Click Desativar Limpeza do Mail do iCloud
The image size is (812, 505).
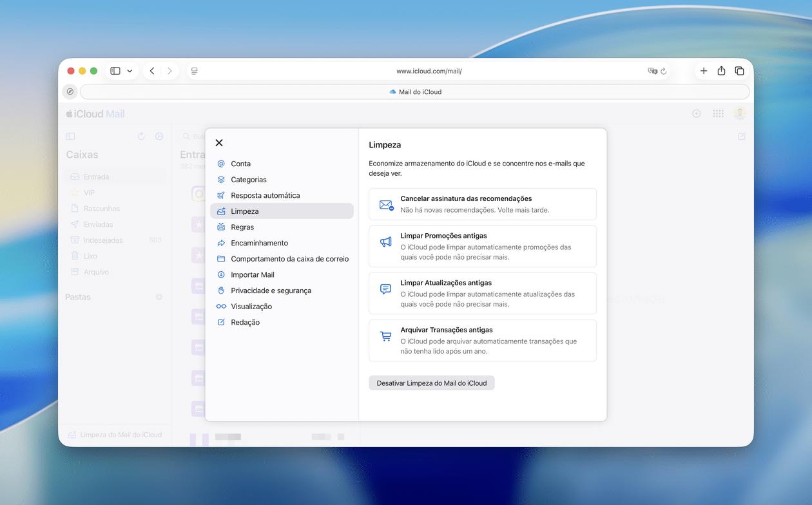(432, 383)
